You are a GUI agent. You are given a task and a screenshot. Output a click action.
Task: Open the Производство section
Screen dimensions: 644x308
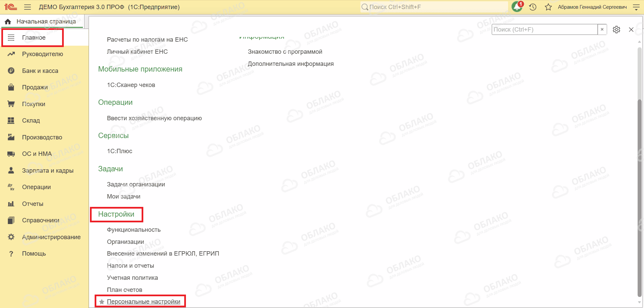click(42, 137)
